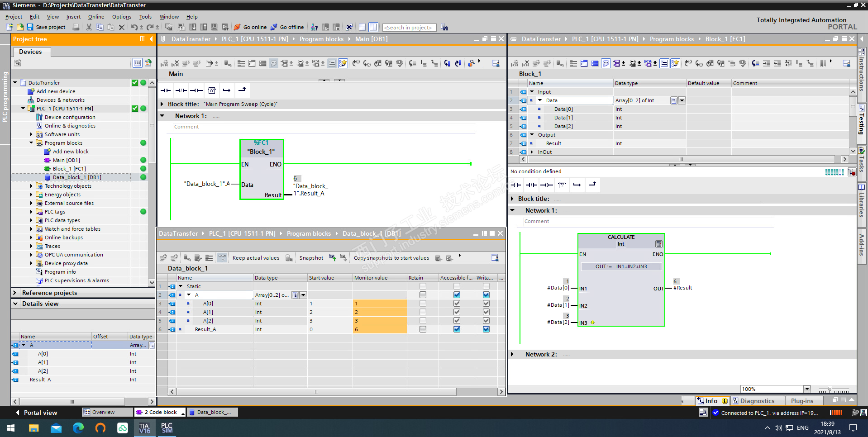
Task: Open the zoom level 100% dropdown
Action: tap(806, 389)
